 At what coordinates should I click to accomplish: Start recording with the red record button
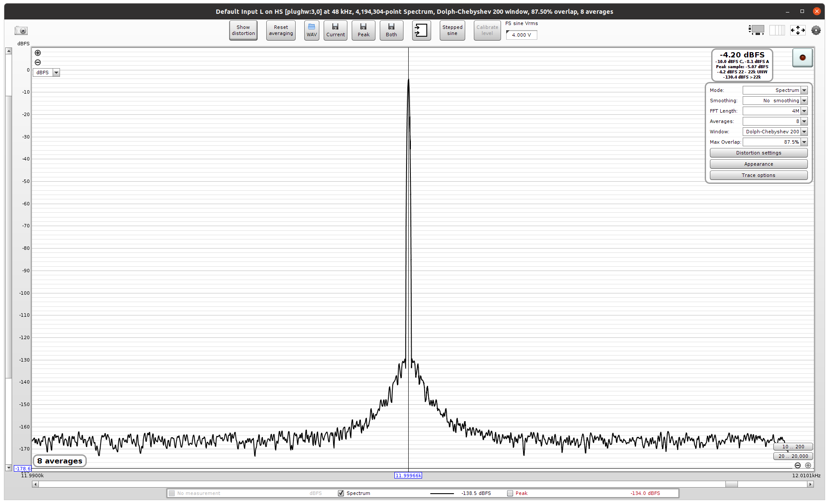[802, 57]
